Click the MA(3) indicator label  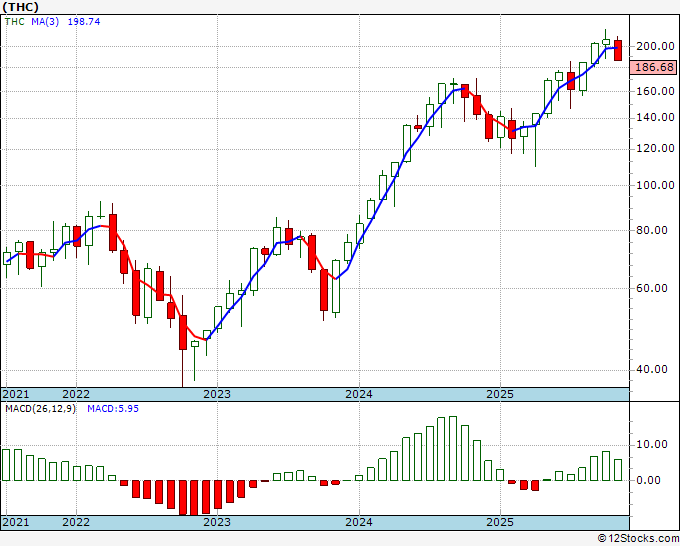pos(45,22)
